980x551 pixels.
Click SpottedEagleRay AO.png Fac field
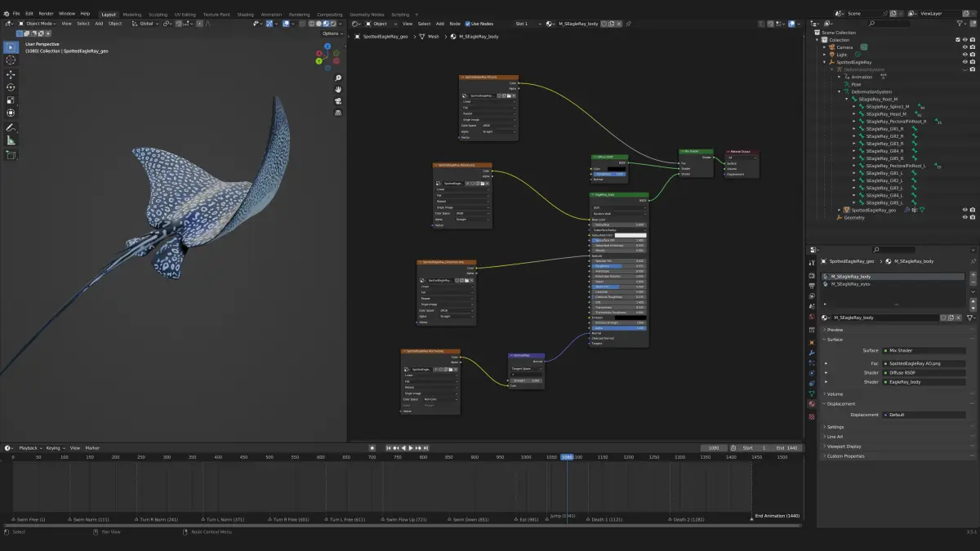924,363
